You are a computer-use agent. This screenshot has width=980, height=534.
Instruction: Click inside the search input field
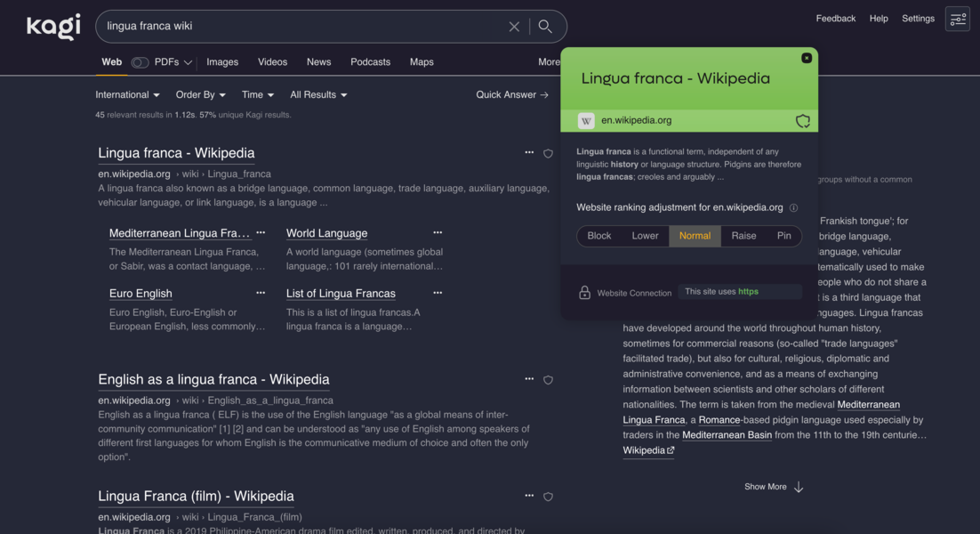pos(311,26)
